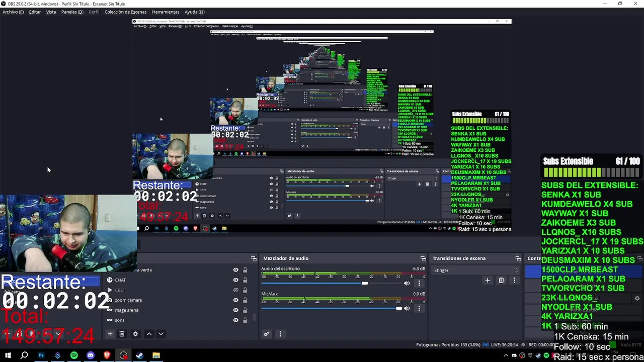Delete scene transition trash icon

501,280
